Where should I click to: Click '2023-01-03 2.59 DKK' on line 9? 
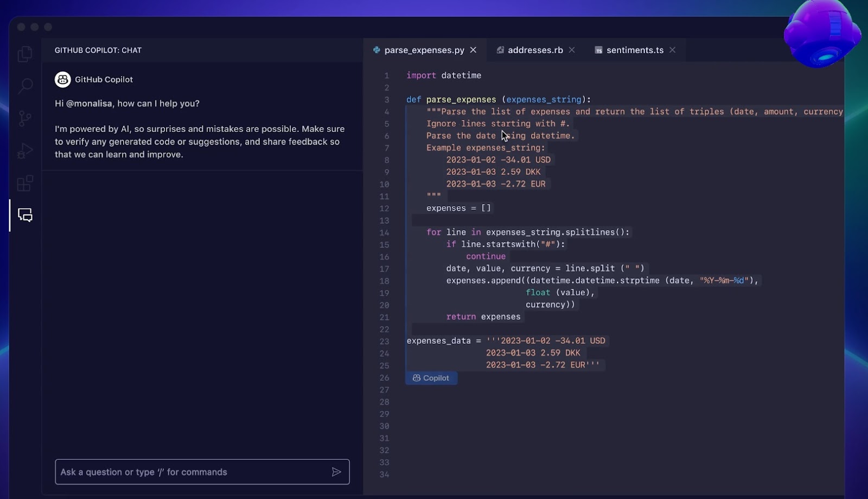(493, 172)
